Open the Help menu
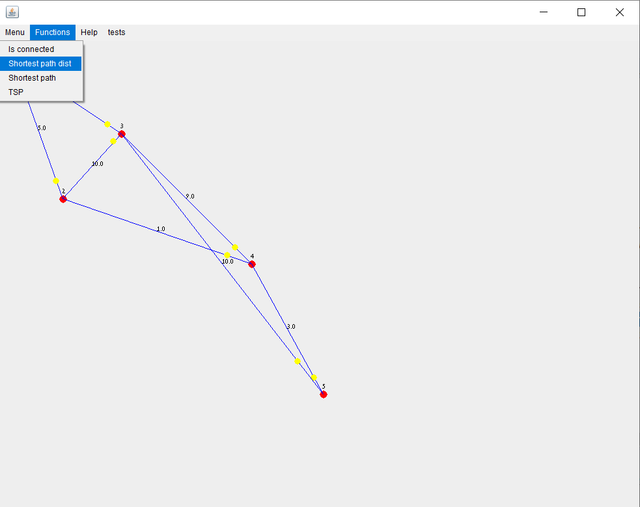The width and height of the screenshot is (640, 507). tap(89, 32)
